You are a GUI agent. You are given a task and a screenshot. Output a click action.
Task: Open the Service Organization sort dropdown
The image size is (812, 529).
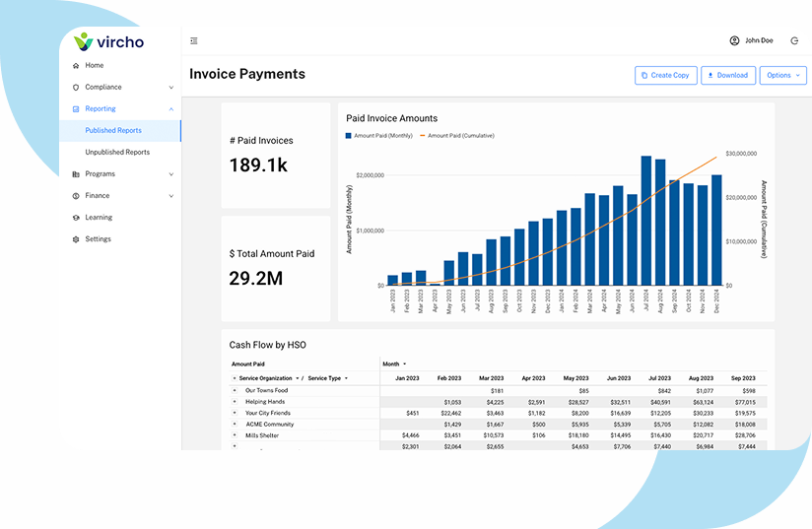(298, 378)
